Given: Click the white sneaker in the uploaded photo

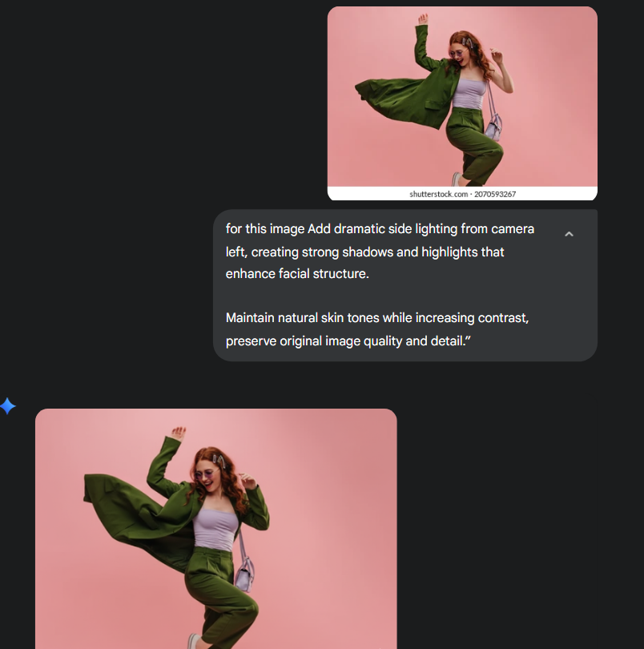Looking at the screenshot, I should [457, 179].
